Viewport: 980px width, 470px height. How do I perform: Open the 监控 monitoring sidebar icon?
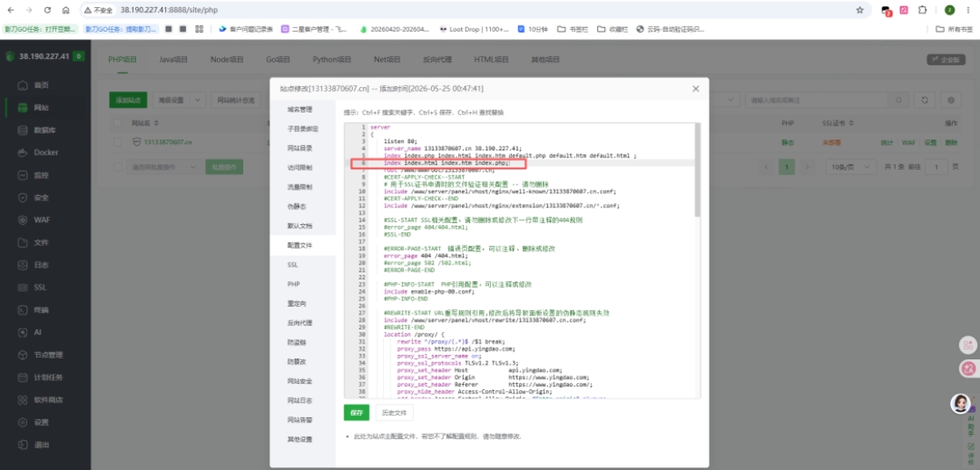point(23,175)
